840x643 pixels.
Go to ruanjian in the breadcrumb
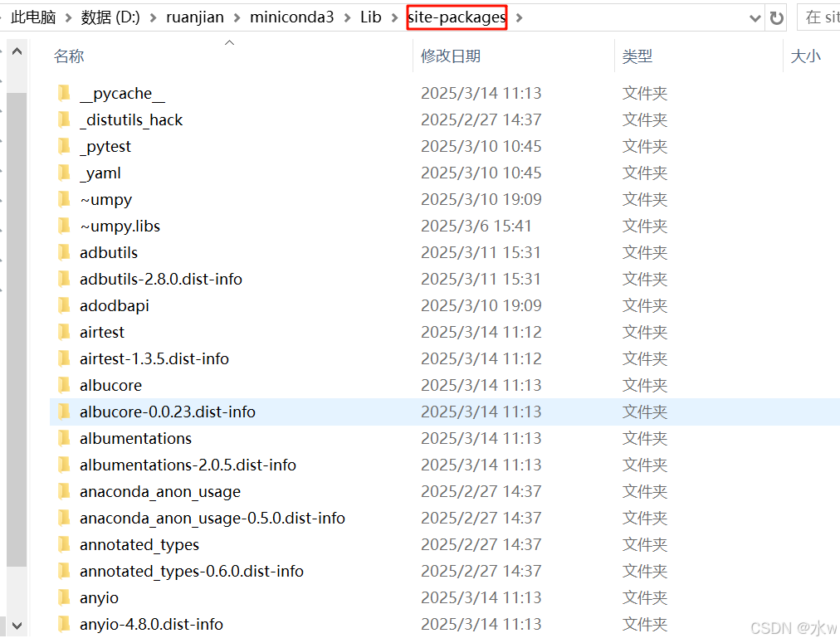195,17
